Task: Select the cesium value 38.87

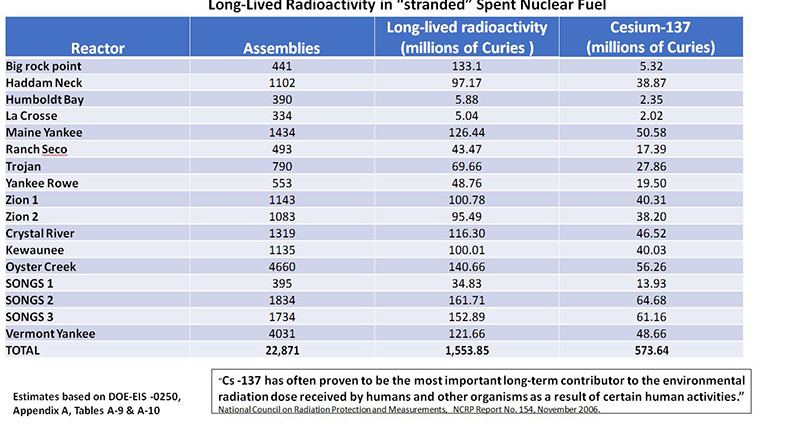Action: 652,83
